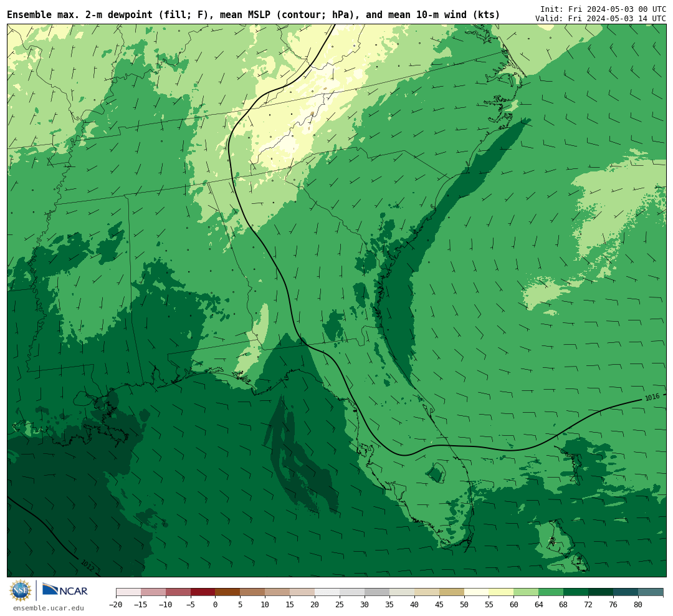Click Lake Okeechobee on the map
The width and height of the screenshot is (673, 616).
pyautogui.click(x=436, y=473)
